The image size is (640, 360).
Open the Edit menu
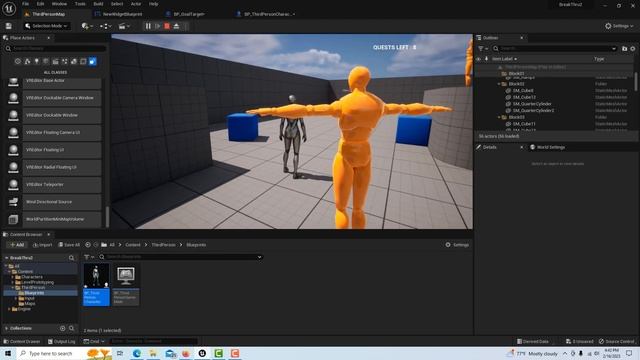pyautogui.click(x=40, y=4)
